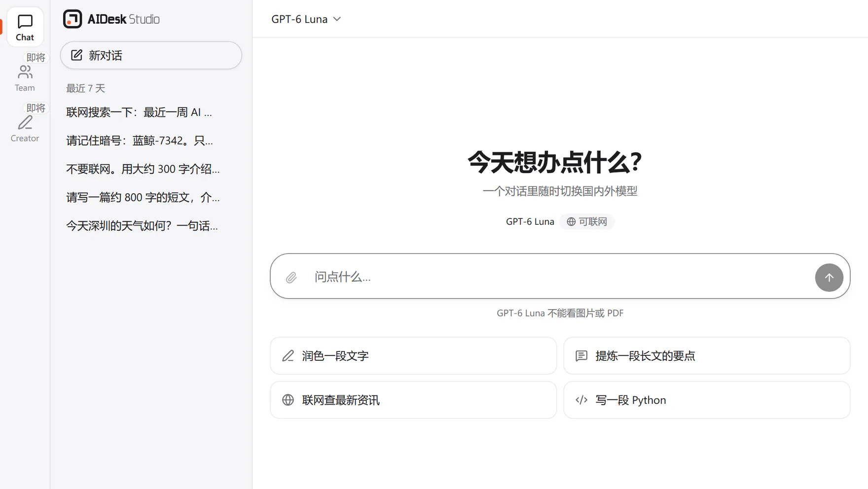Click the GPT-6 Luna label under the heading
Screen dimensions: 868x489
(530, 222)
